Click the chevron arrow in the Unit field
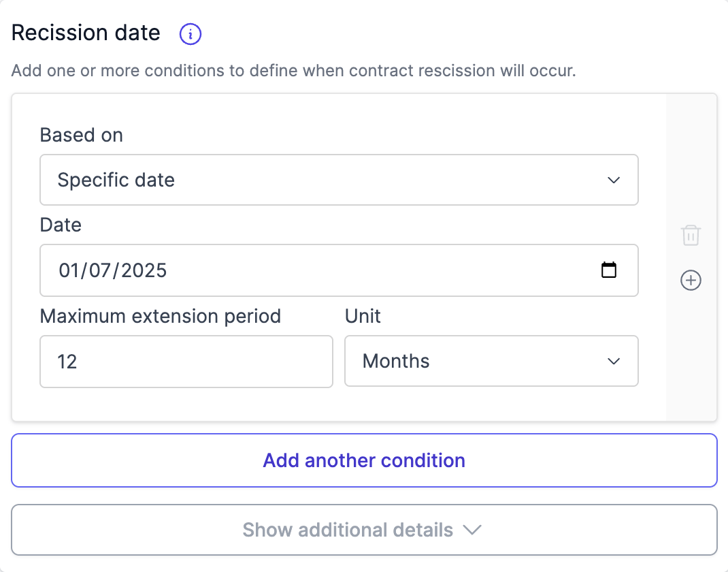The height and width of the screenshot is (572, 728). 614,361
